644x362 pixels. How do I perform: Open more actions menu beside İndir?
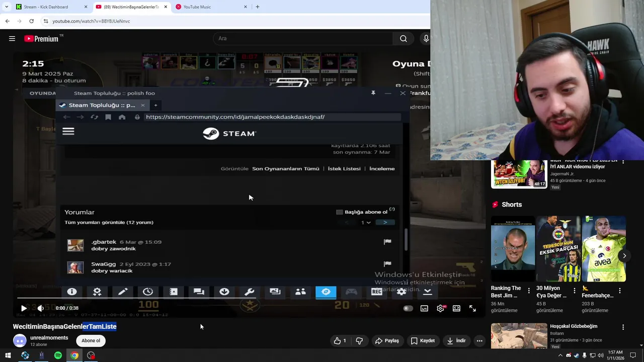click(x=479, y=341)
